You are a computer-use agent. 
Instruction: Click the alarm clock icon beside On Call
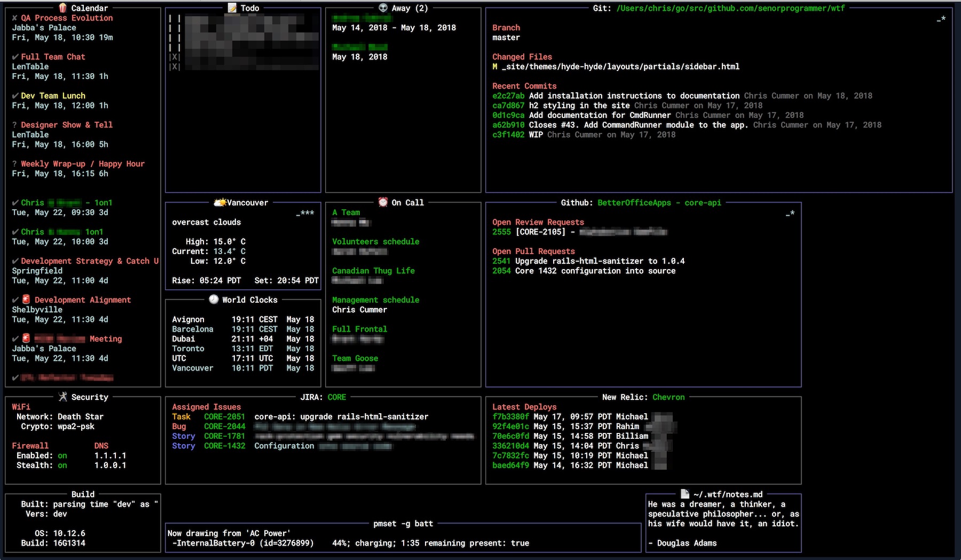[383, 202]
